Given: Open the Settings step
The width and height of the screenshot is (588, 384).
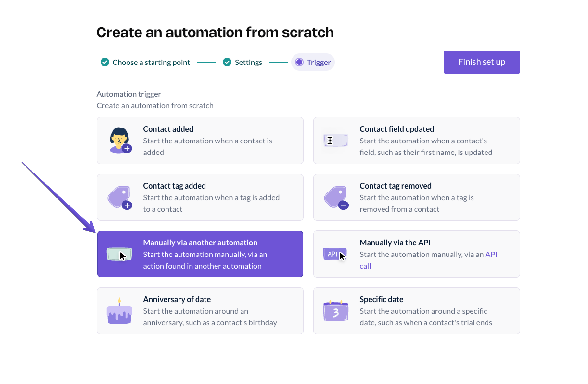Looking at the screenshot, I should point(248,62).
